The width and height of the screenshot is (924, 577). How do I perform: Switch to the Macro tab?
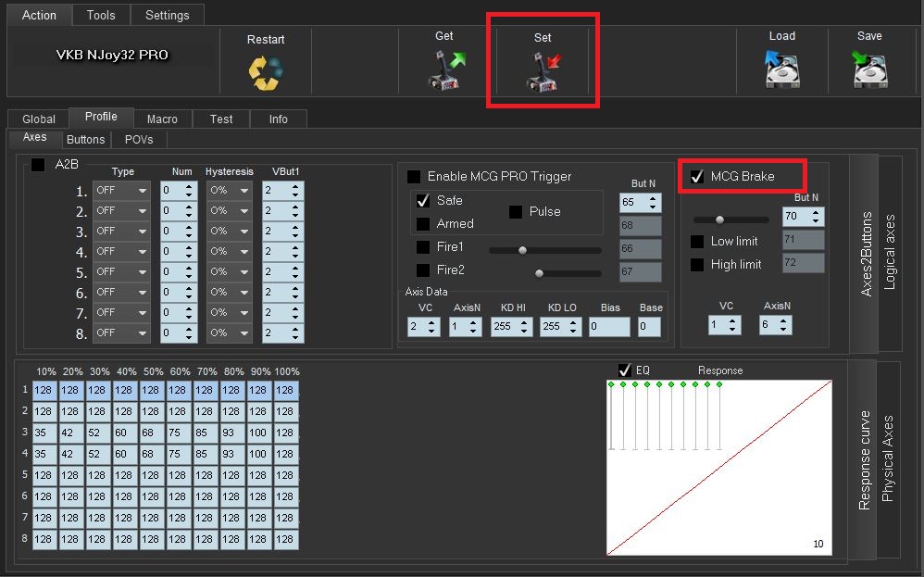(x=162, y=119)
